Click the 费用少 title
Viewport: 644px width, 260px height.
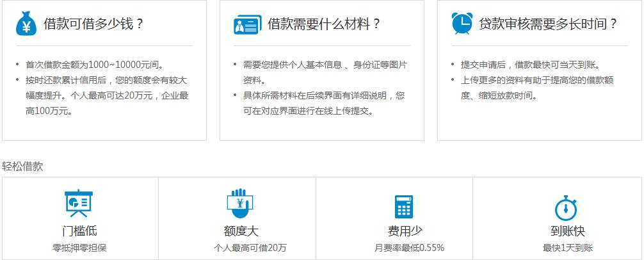point(405,231)
